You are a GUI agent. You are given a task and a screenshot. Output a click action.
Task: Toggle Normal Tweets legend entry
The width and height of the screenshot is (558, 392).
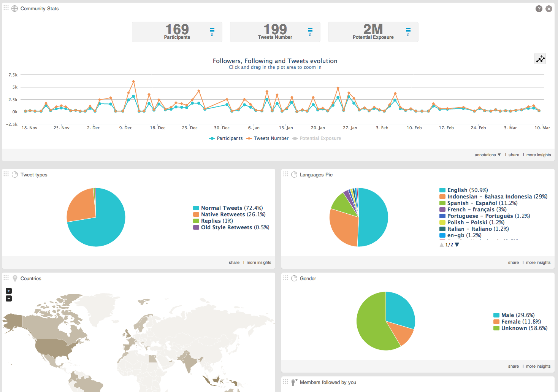tap(228, 208)
